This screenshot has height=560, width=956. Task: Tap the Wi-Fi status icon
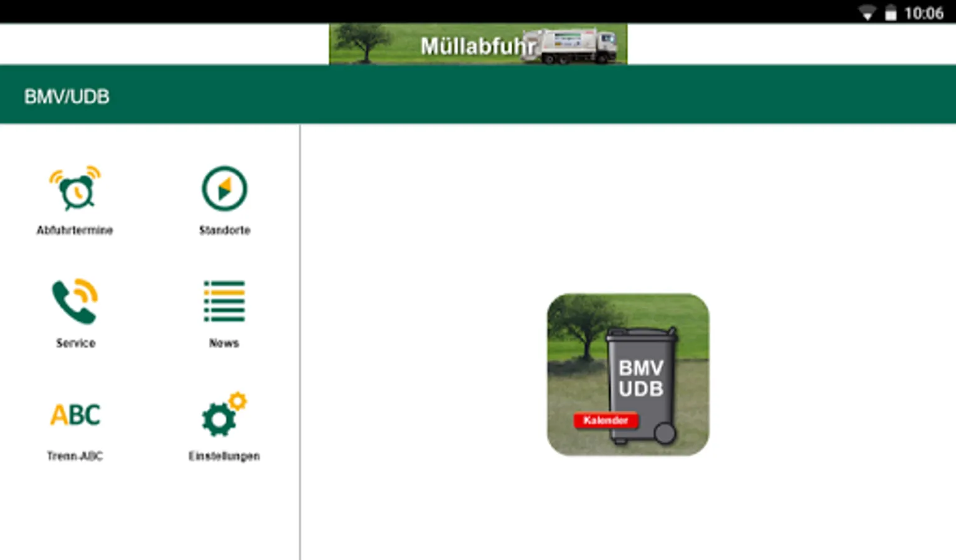point(868,13)
